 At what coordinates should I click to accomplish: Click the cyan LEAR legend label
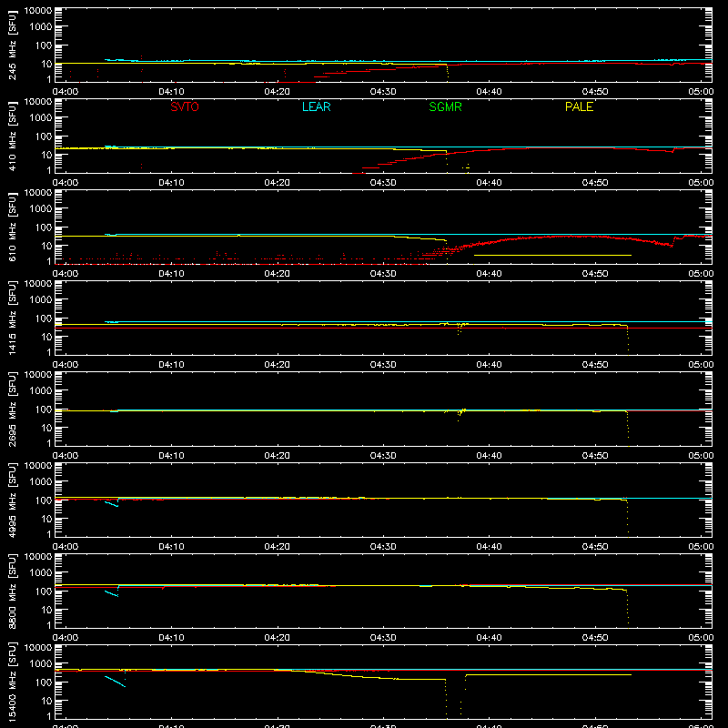[x=316, y=106]
